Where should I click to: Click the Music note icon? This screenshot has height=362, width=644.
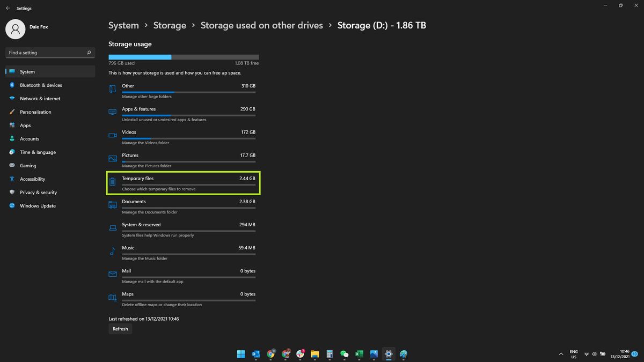coord(112,251)
